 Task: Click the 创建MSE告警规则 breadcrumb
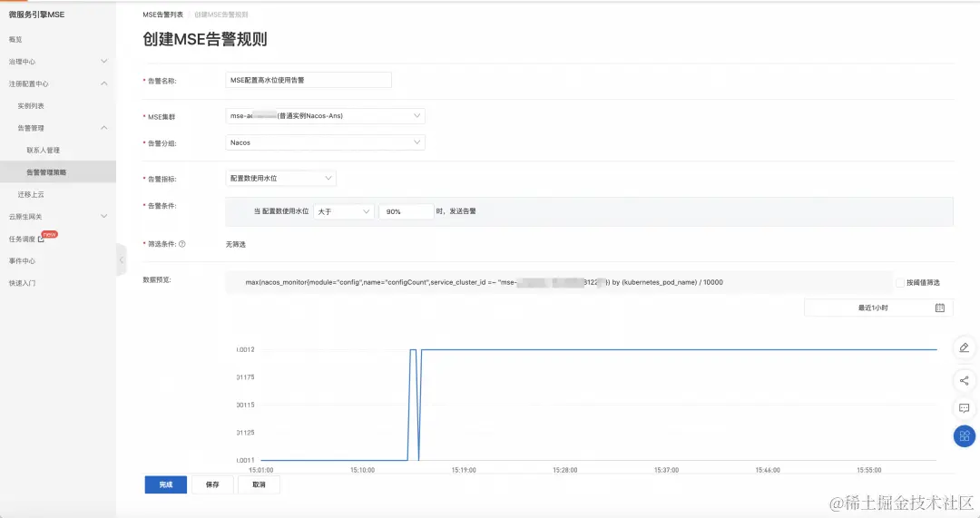[221, 15]
